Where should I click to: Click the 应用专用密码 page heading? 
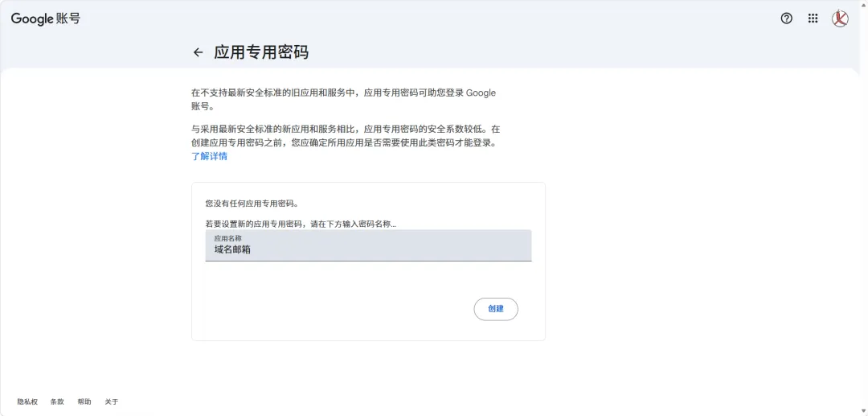(x=261, y=52)
